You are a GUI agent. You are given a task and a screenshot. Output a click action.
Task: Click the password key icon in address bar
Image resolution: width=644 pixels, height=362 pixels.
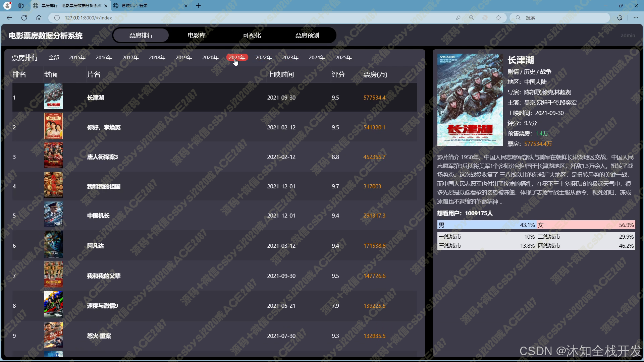tap(458, 18)
